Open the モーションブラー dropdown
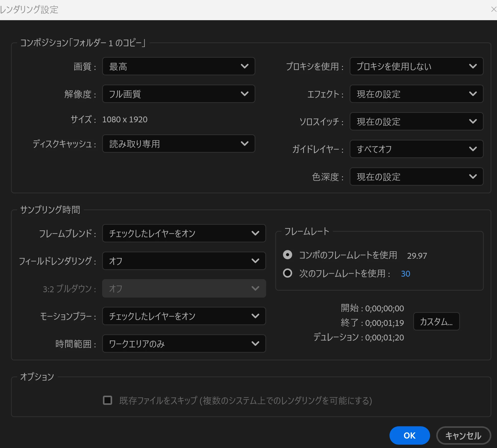The height and width of the screenshot is (448, 497). click(184, 316)
